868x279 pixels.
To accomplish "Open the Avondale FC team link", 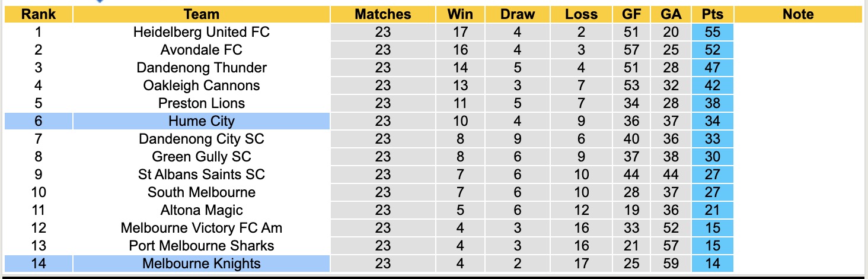I will click(x=202, y=50).
